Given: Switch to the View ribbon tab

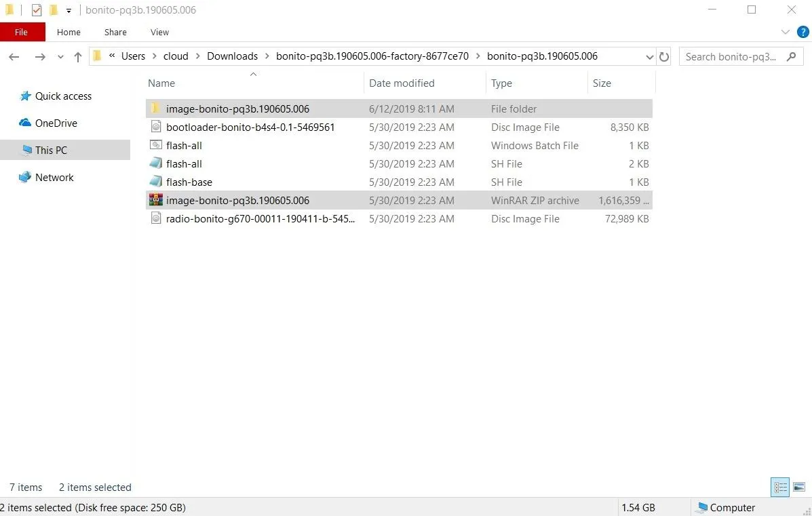Looking at the screenshot, I should (159, 32).
